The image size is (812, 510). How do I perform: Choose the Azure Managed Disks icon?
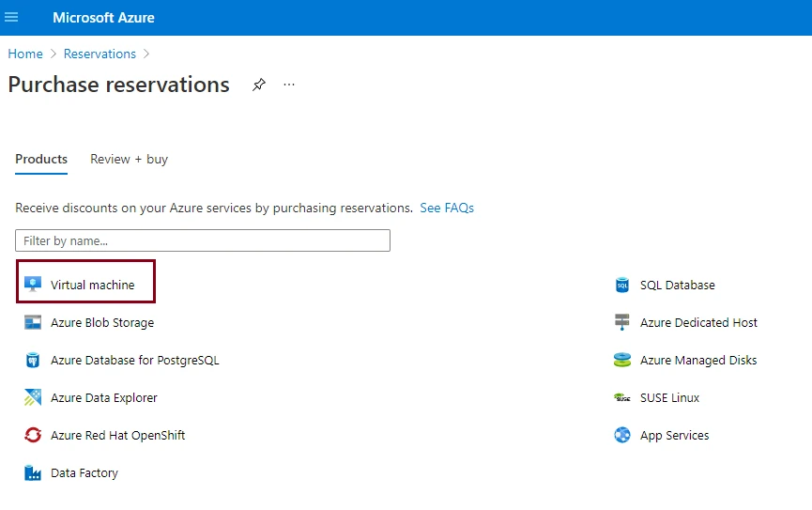coord(622,360)
